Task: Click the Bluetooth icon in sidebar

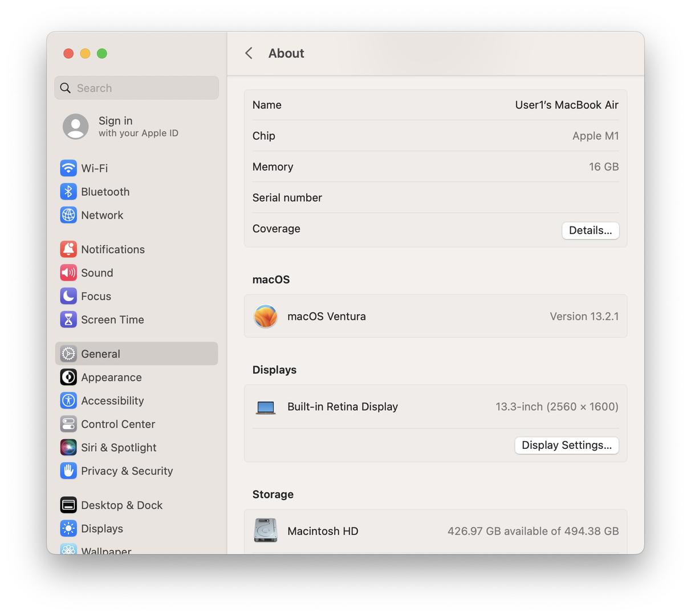Action: [68, 192]
